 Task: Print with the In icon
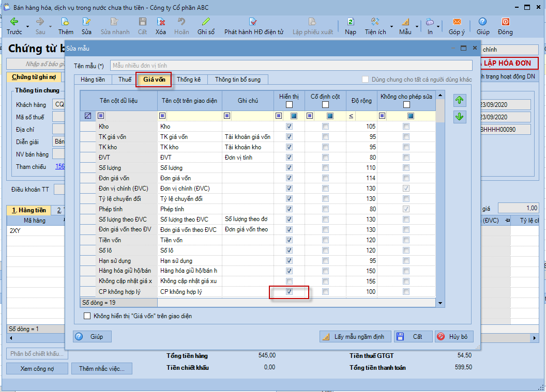point(430,22)
